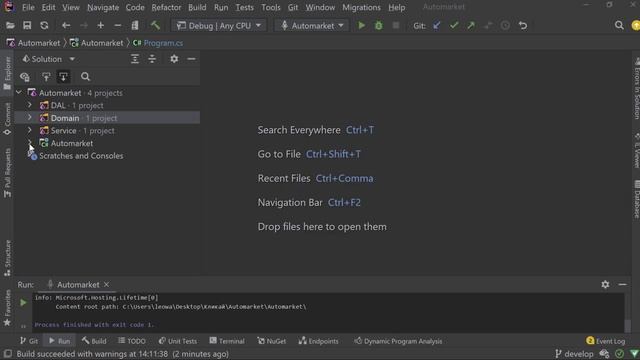Toggle autoscroll from source in Solution panel
Image resolution: width=640 pixels, height=360 pixels.
pos(63,77)
